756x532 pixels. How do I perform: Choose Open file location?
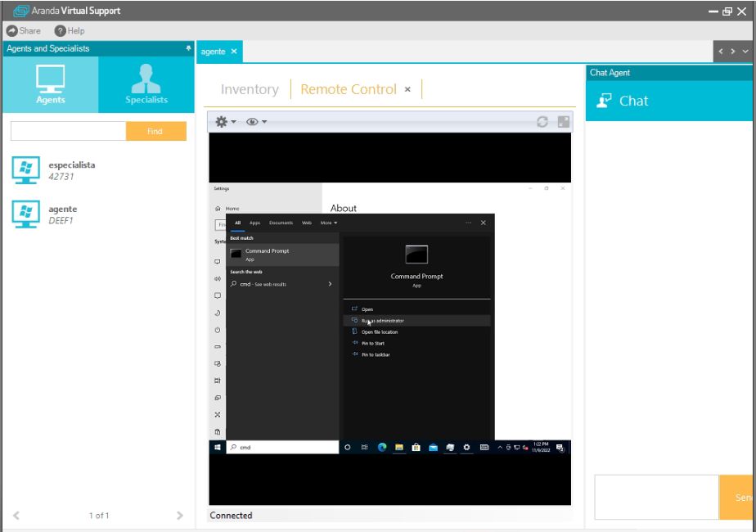click(416, 331)
